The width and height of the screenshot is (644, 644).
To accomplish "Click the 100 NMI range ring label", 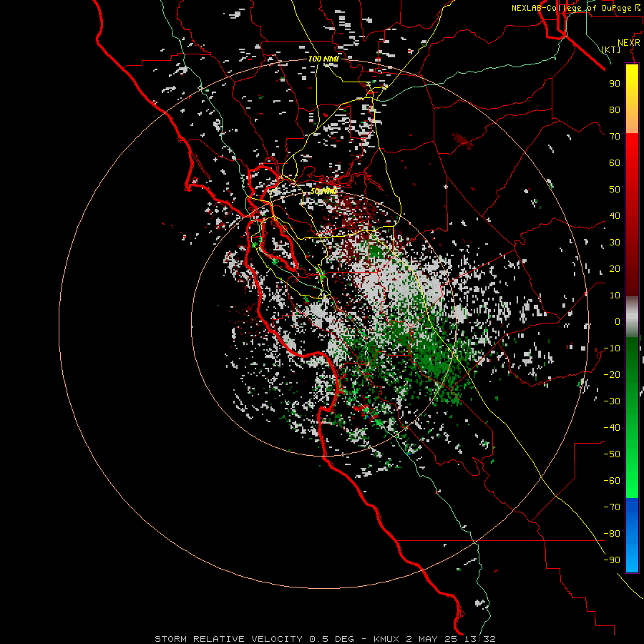I will (323, 59).
